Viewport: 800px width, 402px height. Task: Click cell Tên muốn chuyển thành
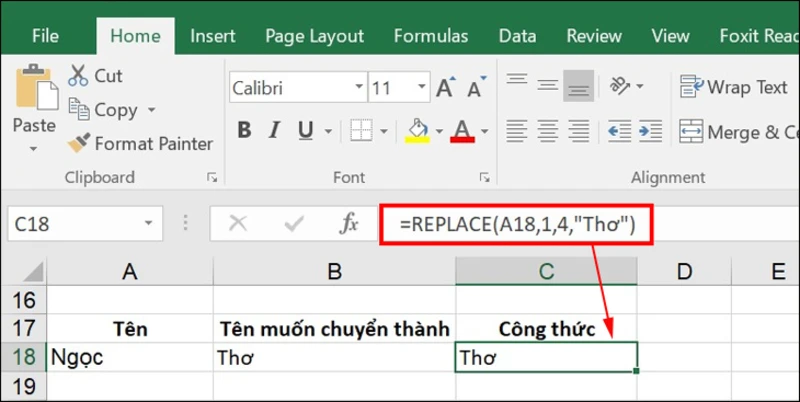pyautogui.click(x=334, y=329)
